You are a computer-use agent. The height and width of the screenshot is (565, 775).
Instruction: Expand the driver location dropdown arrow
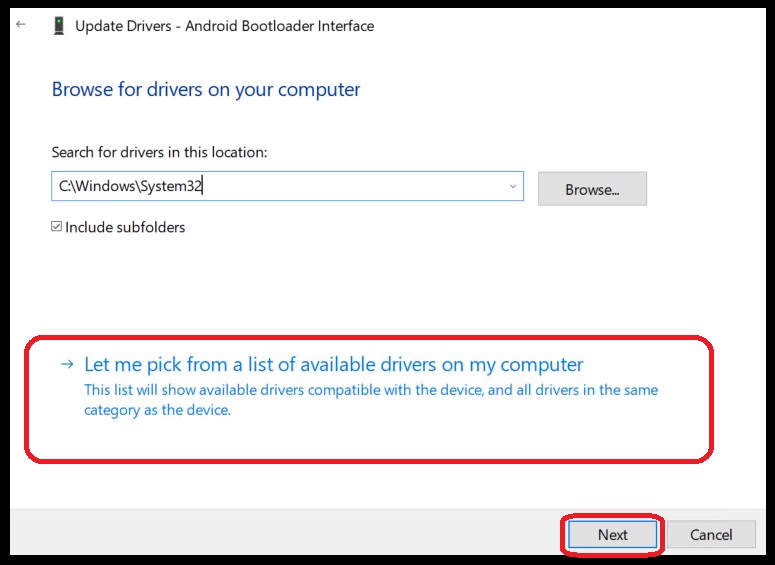[x=513, y=186]
